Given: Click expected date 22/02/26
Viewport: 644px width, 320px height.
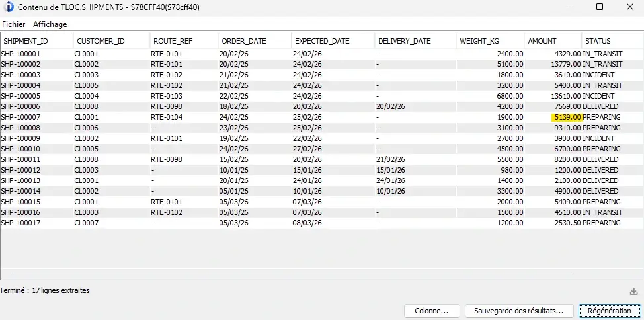Looking at the screenshot, I should 307,138.
